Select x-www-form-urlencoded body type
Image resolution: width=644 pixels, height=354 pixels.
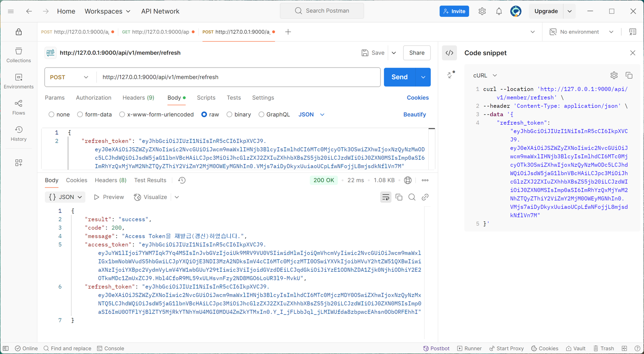122,115
